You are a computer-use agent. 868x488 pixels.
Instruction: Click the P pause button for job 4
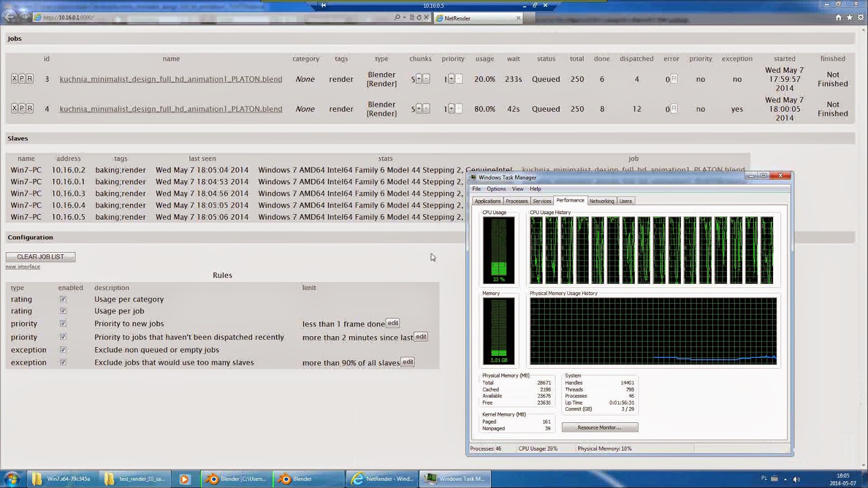[22, 108]
